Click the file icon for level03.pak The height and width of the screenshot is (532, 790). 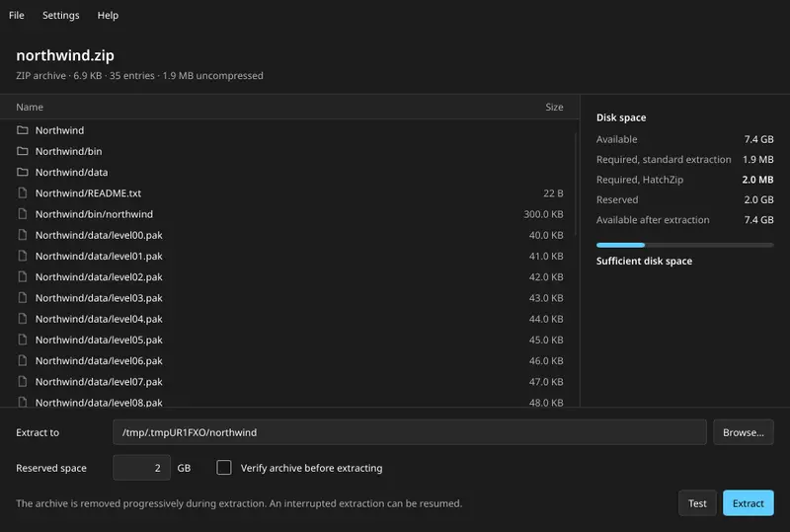coord(22,298)
